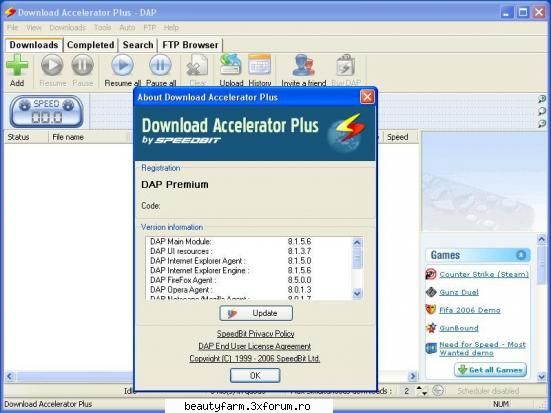Open the FTP Browser tab

pos(190,45)
